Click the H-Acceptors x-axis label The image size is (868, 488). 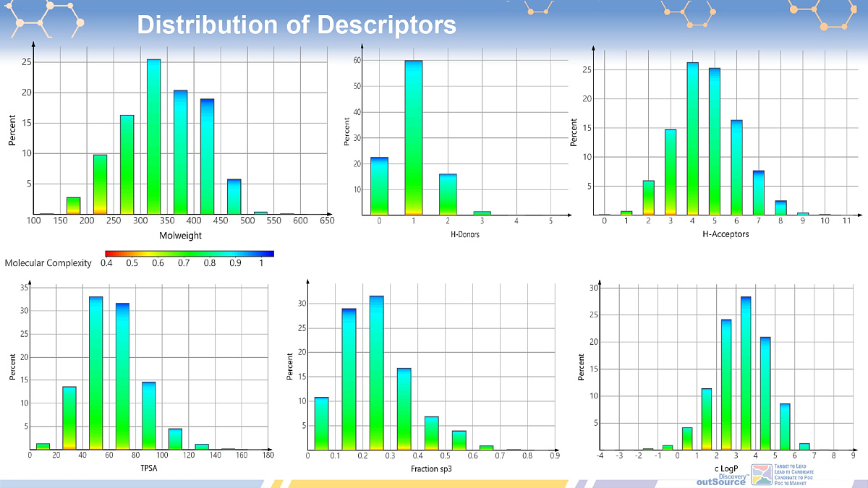725,234
